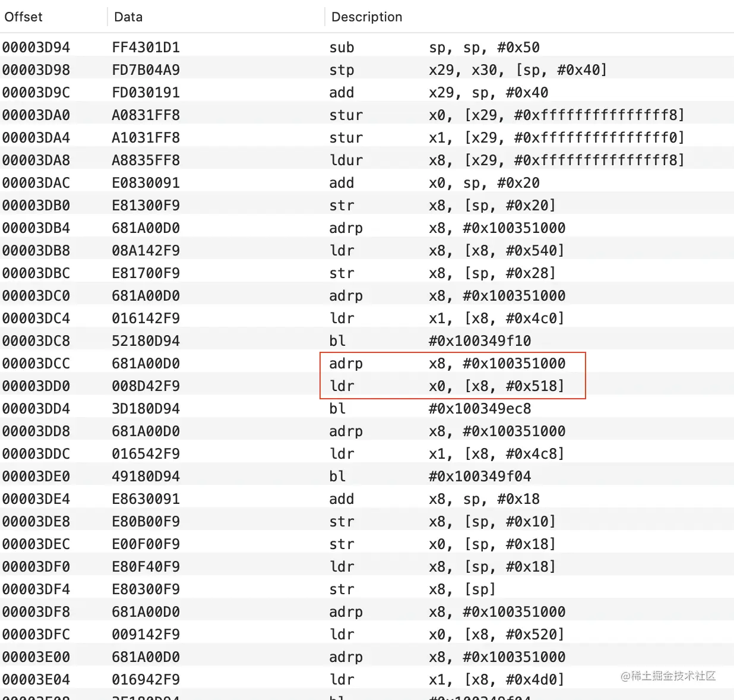Select 'str x0, [sp, #0x18]' instruction
The width and height of the screenshot is (734, 700).
(442, 544)
